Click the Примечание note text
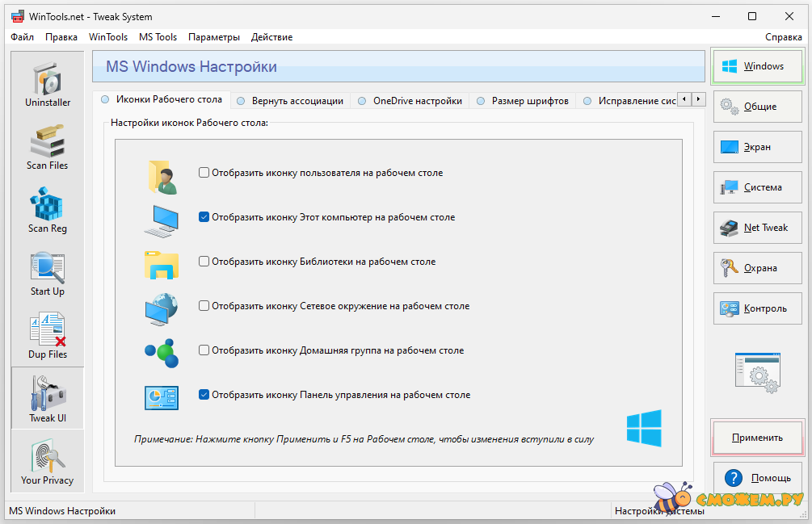This screenshot has height=524, width=812. pos(364,439)
